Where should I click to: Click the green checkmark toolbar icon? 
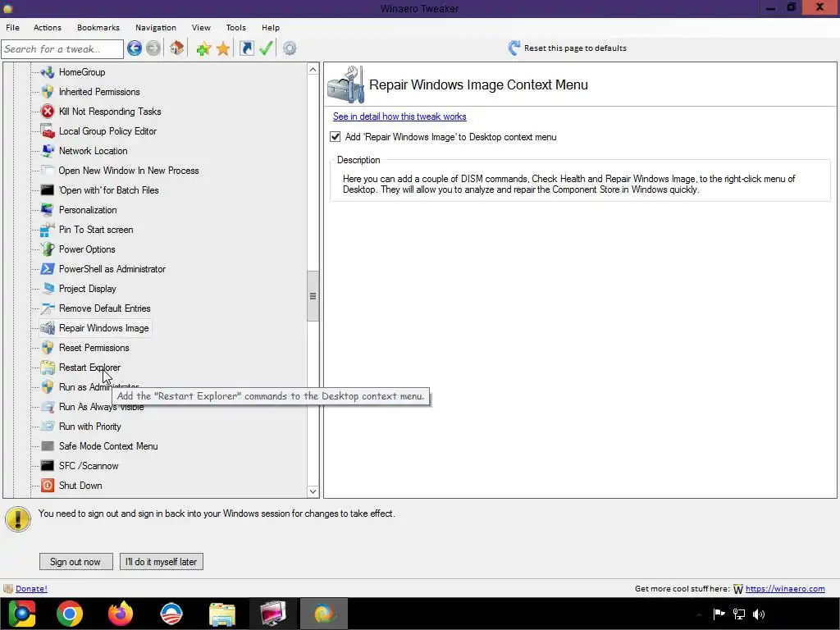pos(267,48)
